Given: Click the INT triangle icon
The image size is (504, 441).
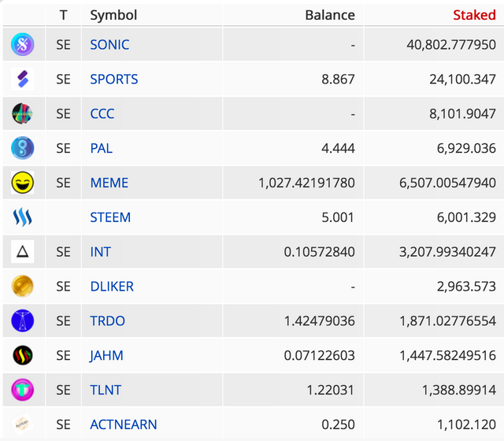Looking at the screenshot, I should (x=23, y=252).
